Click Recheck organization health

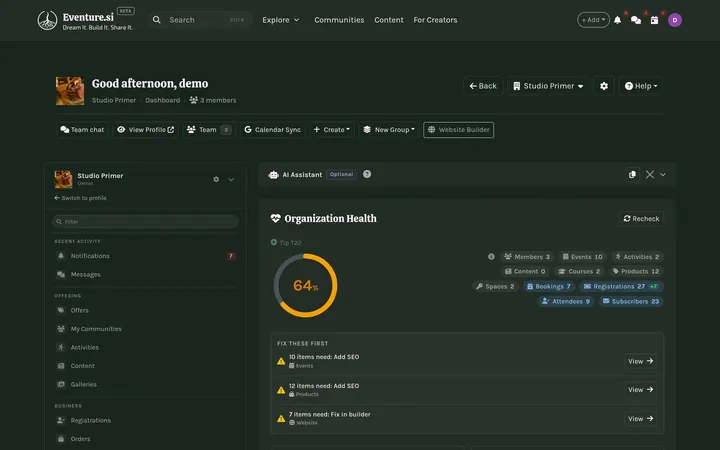tap(641, 219)
